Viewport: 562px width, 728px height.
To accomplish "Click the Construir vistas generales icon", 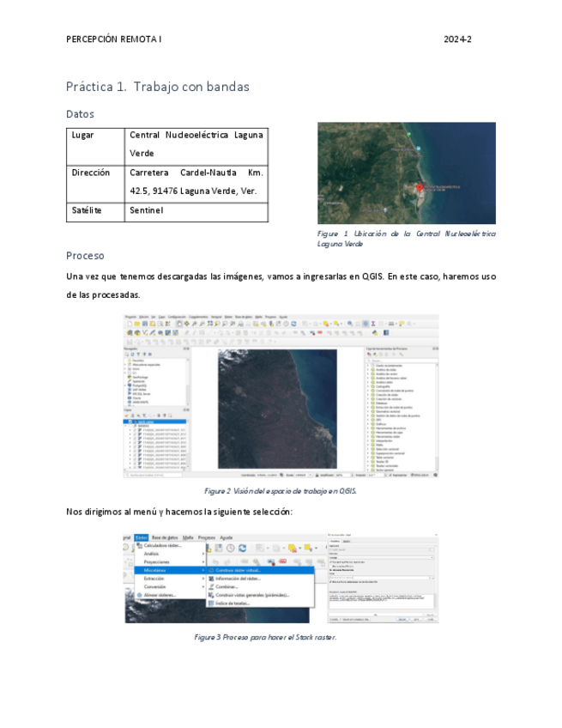I will tap(211, 595).
